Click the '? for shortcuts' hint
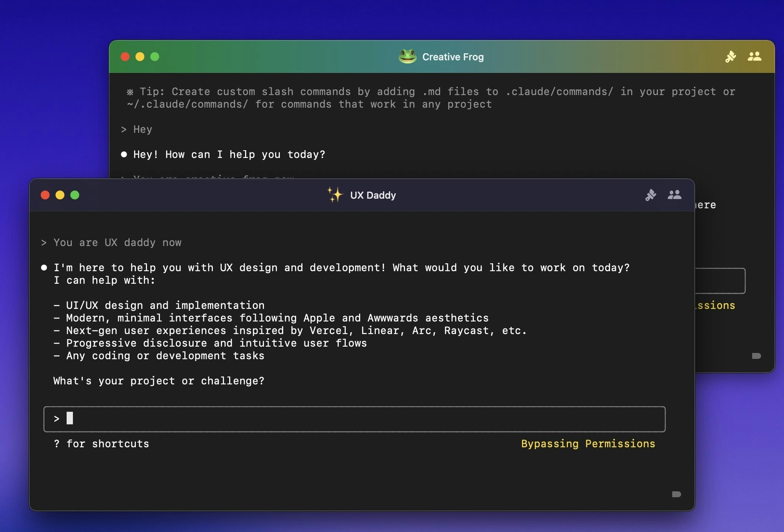This screenshot has height=532, width=784. [x=101, y=444]
